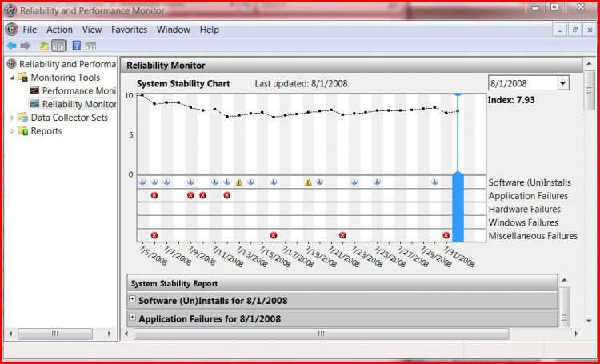Viewport: 600px width, 364px height.
Task: Select Reliability Monitor in the tree
Action: click(79, 104)
